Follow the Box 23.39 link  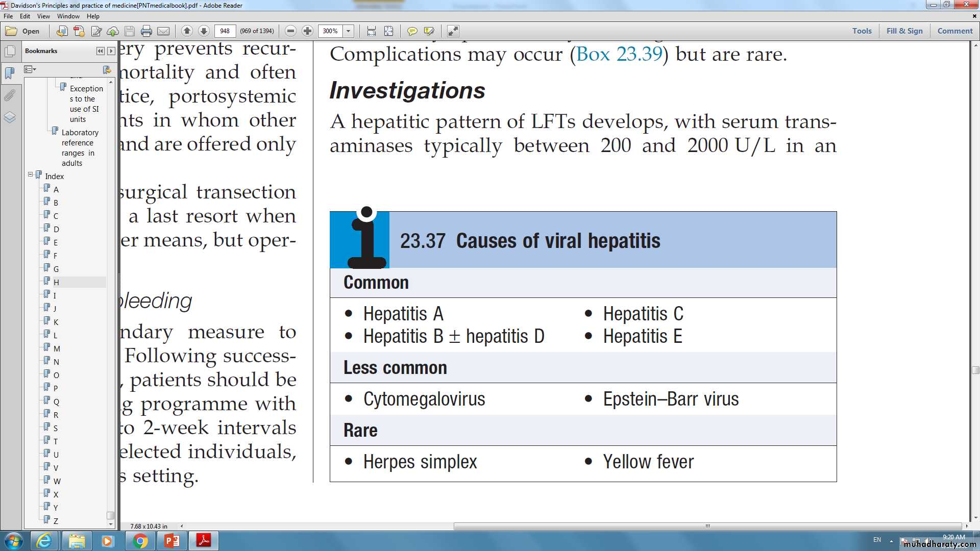pyautogui.click(x=619, y=54)
